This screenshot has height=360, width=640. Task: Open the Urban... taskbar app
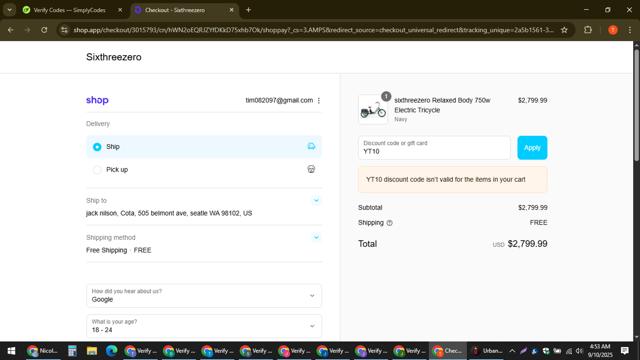coord(487,351)
